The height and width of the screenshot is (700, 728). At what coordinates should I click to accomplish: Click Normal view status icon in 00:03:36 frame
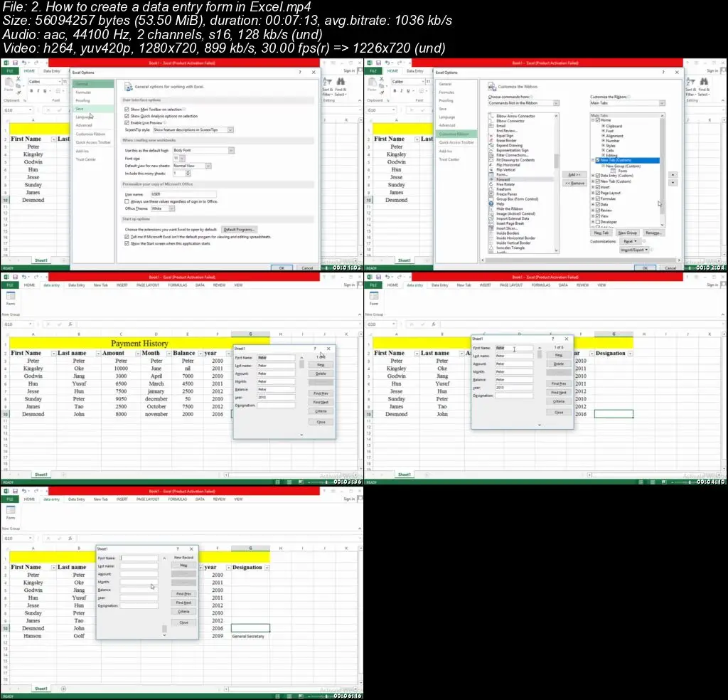tap(278, 482)
